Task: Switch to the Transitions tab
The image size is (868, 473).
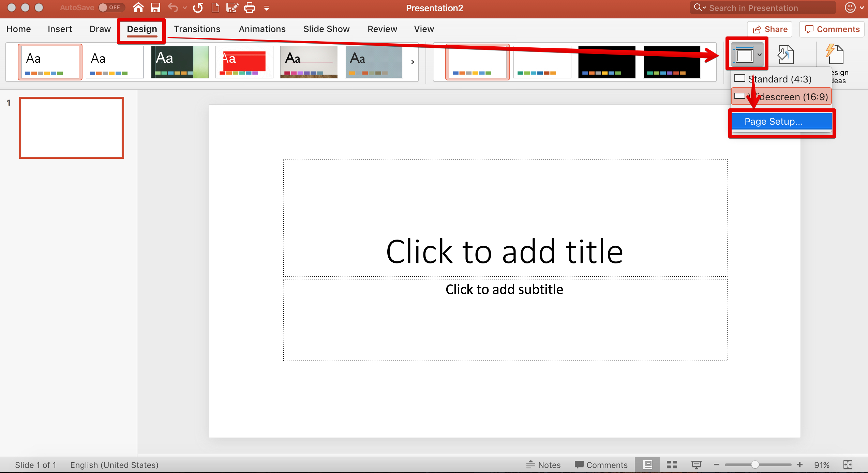Action: [197, 29]
